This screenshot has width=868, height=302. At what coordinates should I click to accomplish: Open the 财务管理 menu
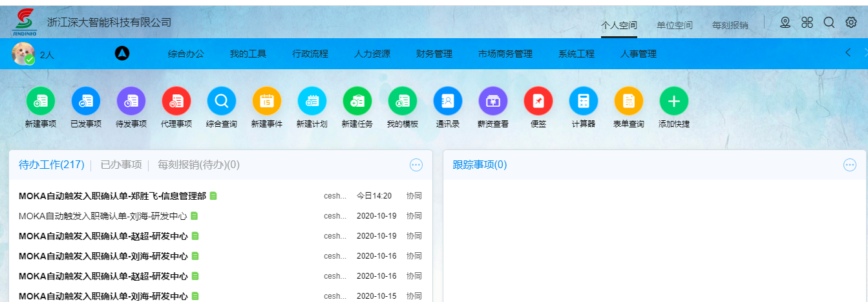point(434,54)
